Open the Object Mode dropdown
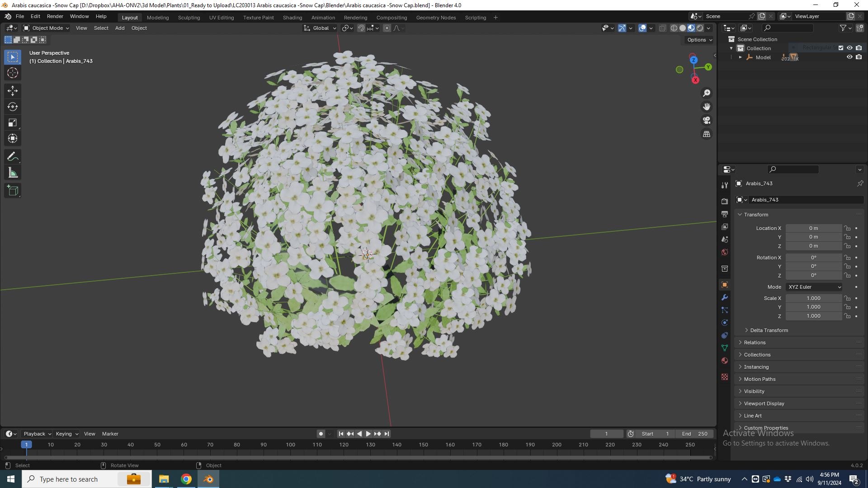This screenshot has width=868, height=488. (46, 28)
